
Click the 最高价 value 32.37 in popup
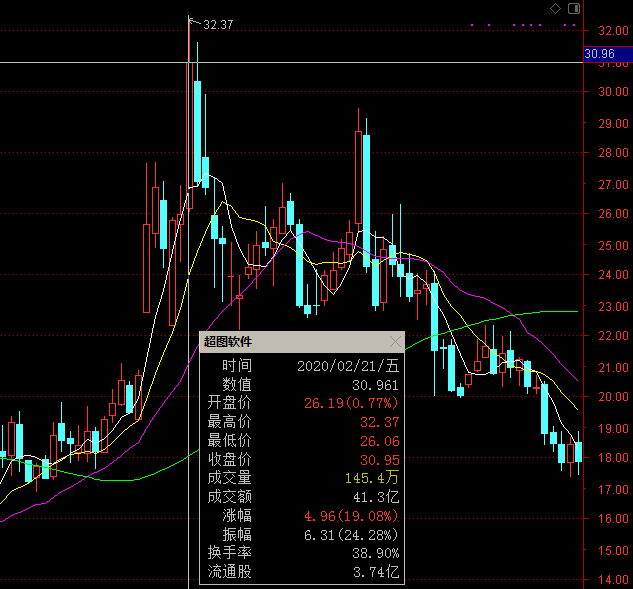pos(379,422)
